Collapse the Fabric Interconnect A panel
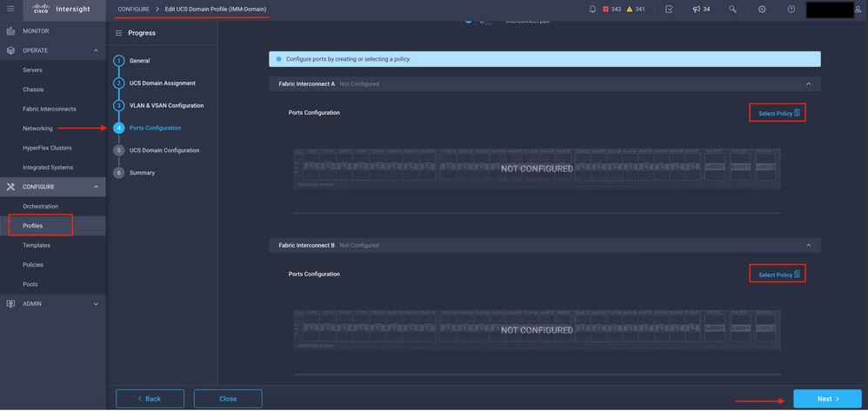868x411 pixels. click(x=808, y=83)
